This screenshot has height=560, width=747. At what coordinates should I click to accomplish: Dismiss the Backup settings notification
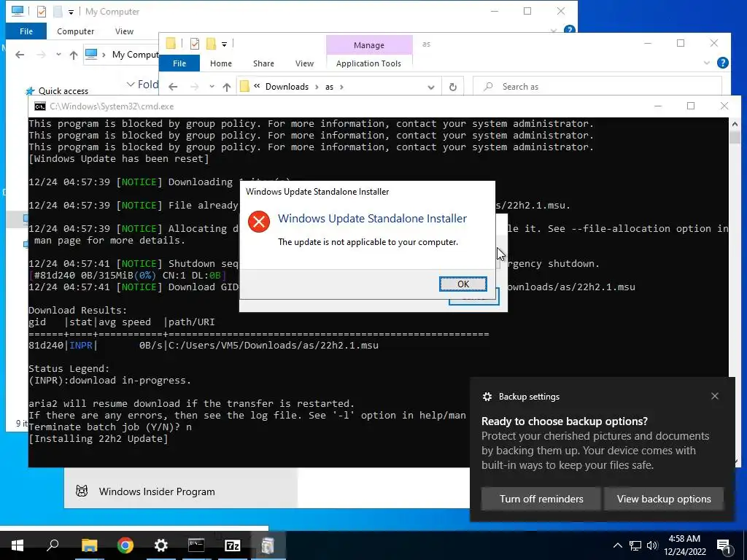click(715, 396)
